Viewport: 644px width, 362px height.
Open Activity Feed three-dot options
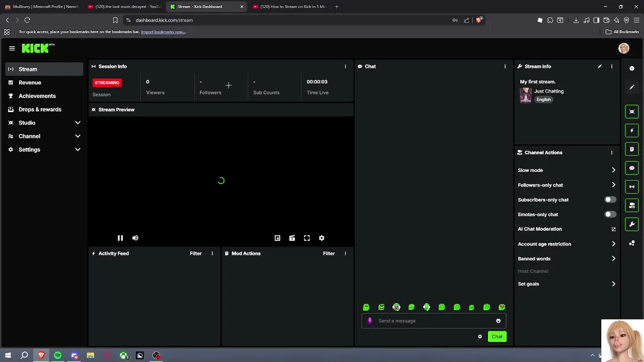click(212, 253)
